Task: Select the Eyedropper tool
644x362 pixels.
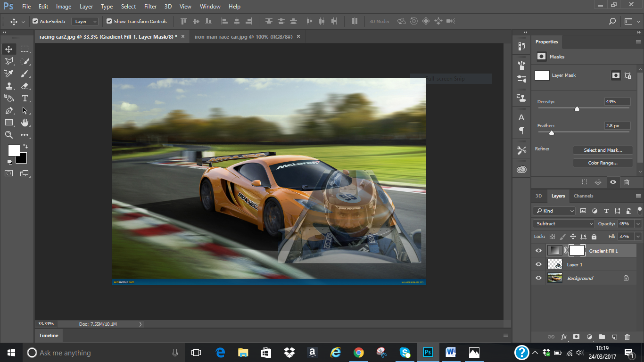Action: click(x=9, y=74)
